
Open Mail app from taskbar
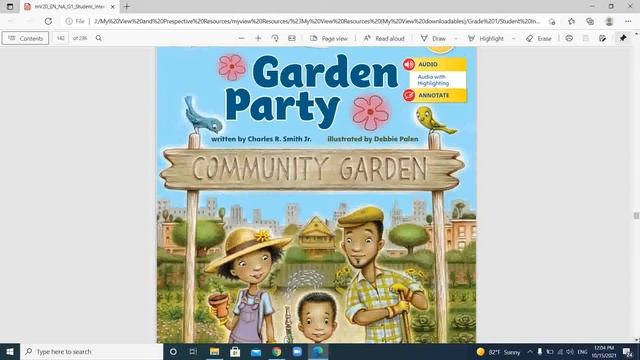[256, 351]
